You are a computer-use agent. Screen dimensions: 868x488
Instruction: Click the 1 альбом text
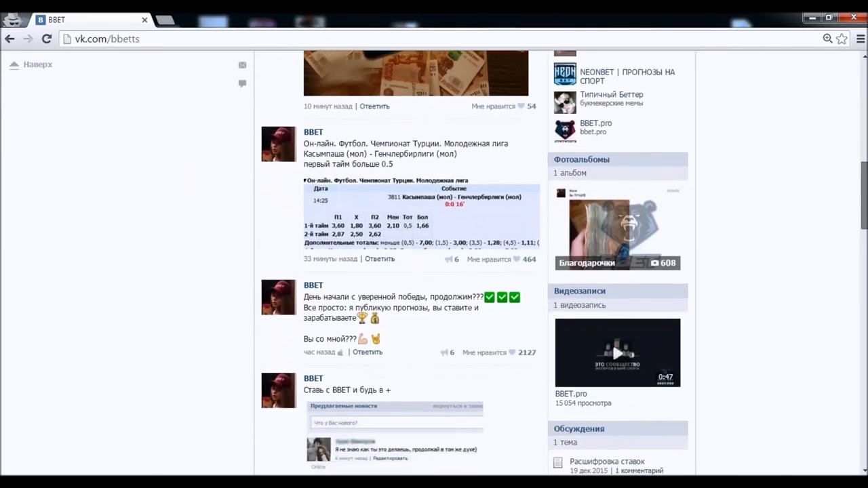point(570,173)
